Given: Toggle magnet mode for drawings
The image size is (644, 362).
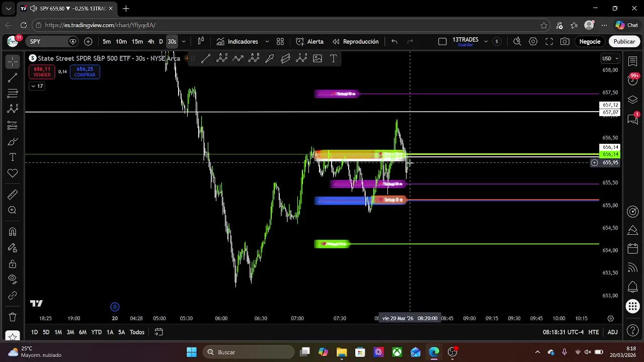Looking at the screenshot, I should tap(13, 232).
